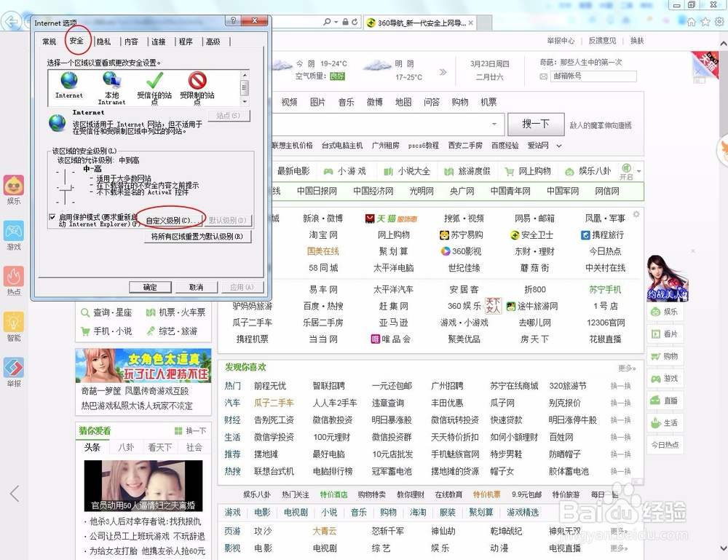Switch to the 隐私 tab
The width and height of the screenshot is (728, 560).
(104, 42)
